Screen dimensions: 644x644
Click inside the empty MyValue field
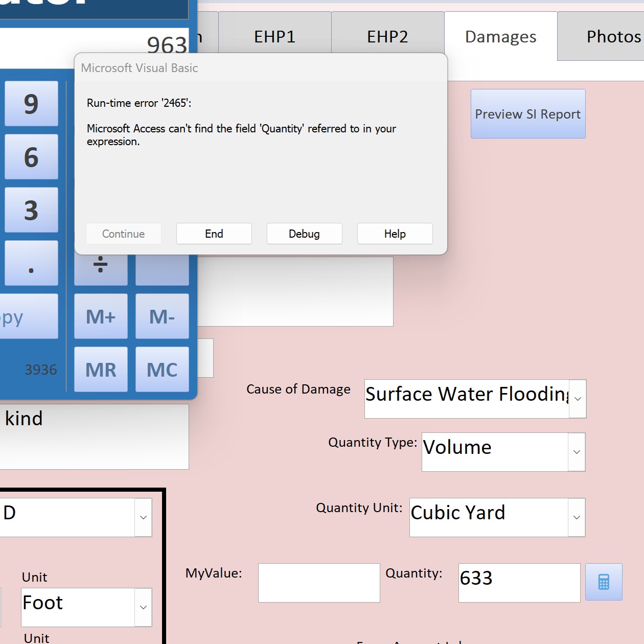[x=319, y=582]
